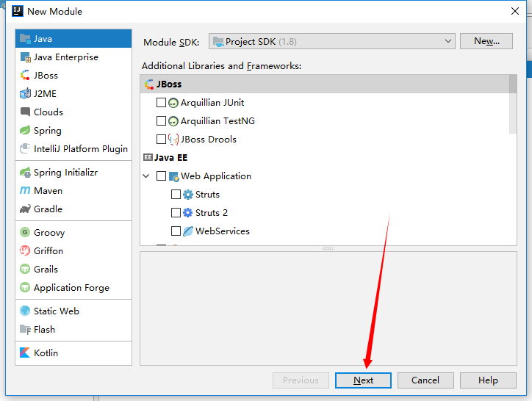
Task: Select Griffon module type
Action: coord(73,250)
